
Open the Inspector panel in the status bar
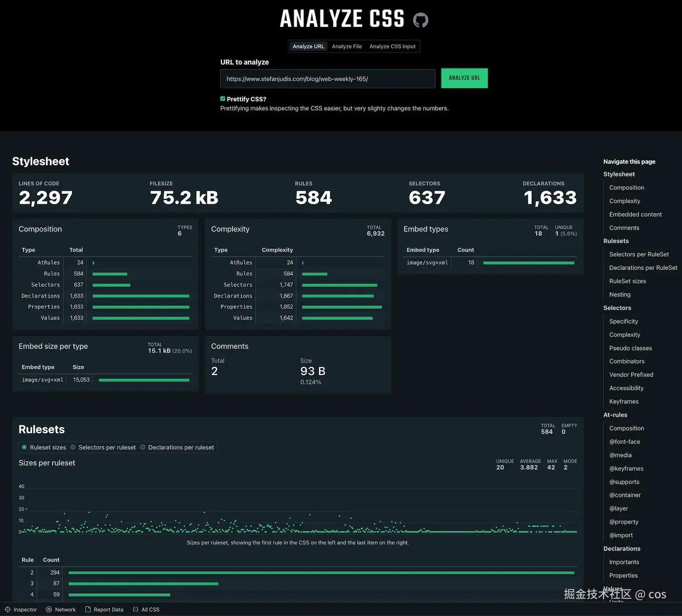click(21, 609)
